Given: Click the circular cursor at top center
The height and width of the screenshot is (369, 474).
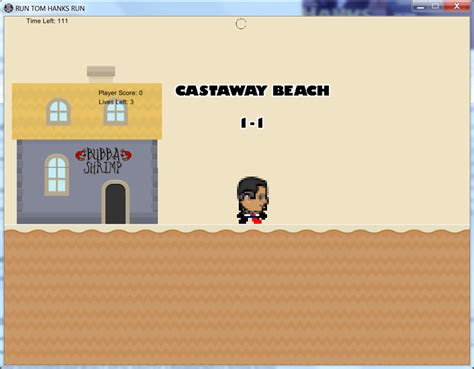Looking at the screenshot, I should click(241, 24).
